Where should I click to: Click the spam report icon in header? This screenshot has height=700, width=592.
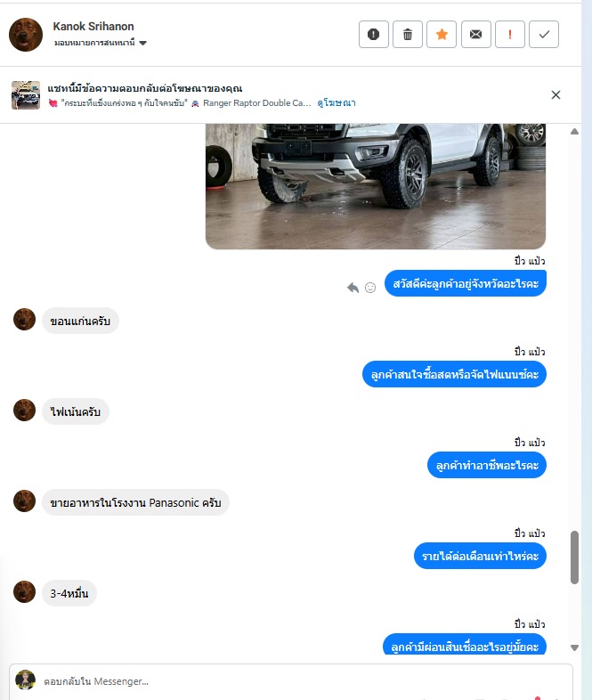pyautogui.click(x=373, y=35)
